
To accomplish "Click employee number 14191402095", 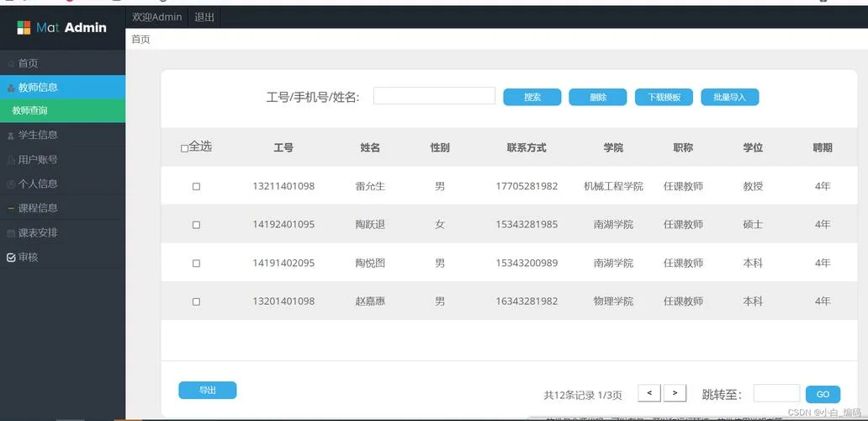I will (x=283, y=263).
